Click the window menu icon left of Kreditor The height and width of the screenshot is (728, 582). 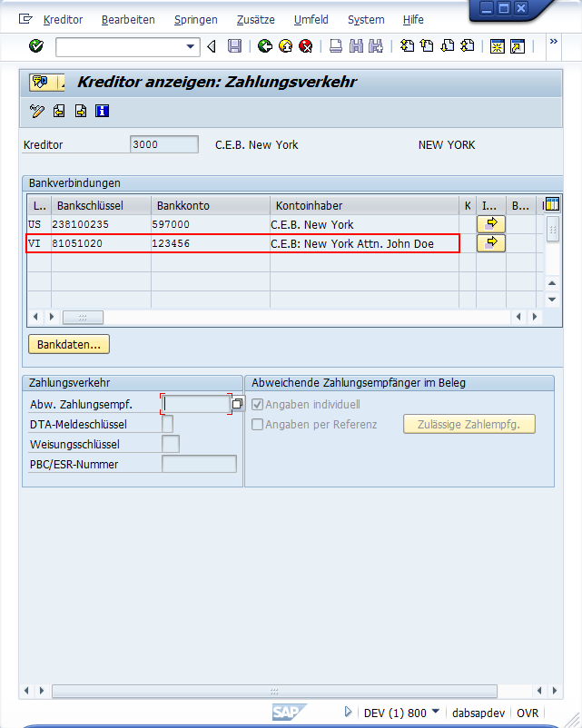(25, 19)
